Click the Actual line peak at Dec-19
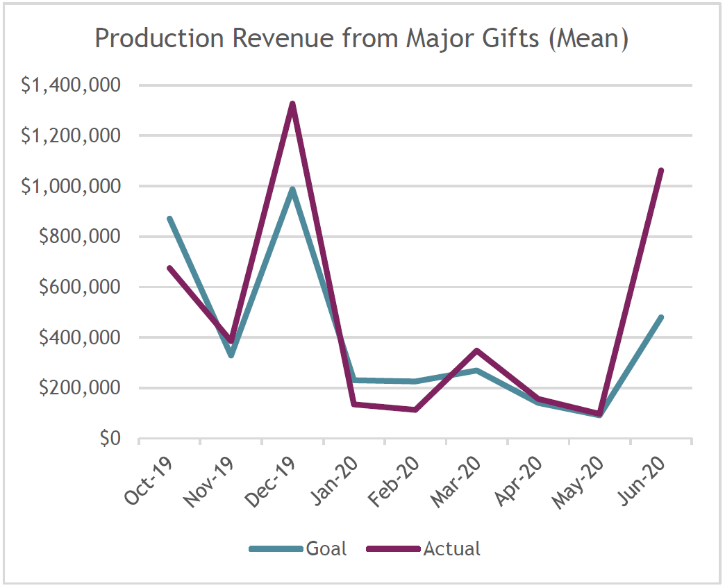 point(292,104)
